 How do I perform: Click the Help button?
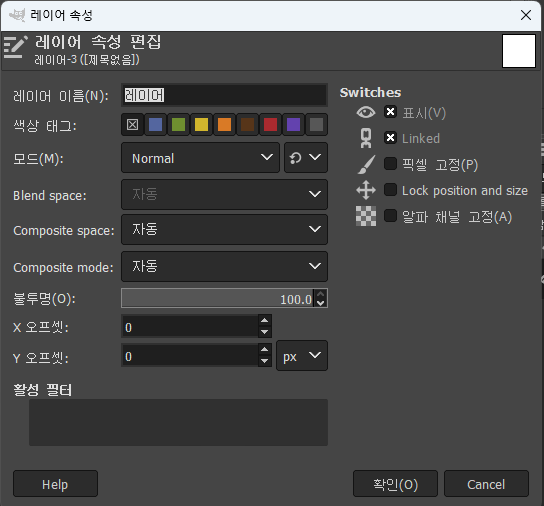tap(55, 484)
